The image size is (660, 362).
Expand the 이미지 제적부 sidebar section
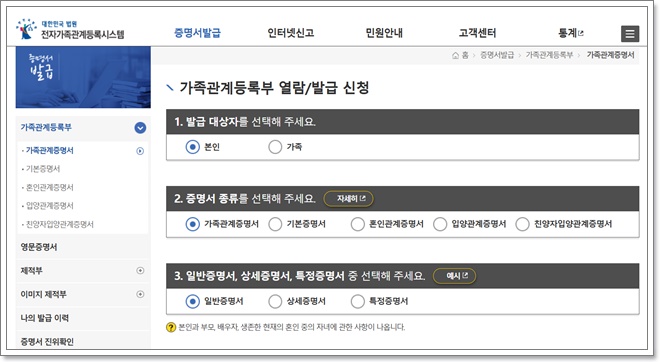[x=141, y=294]
